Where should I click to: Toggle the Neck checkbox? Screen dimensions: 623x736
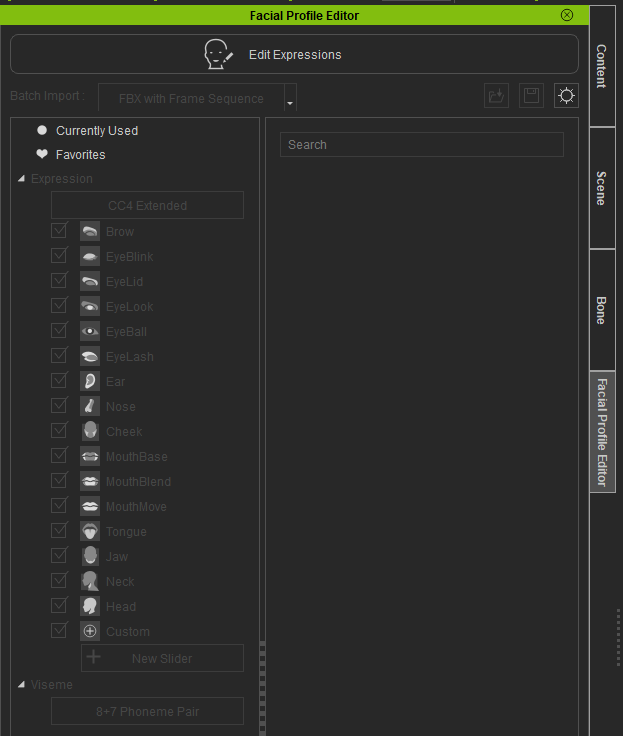pos(59,580)
